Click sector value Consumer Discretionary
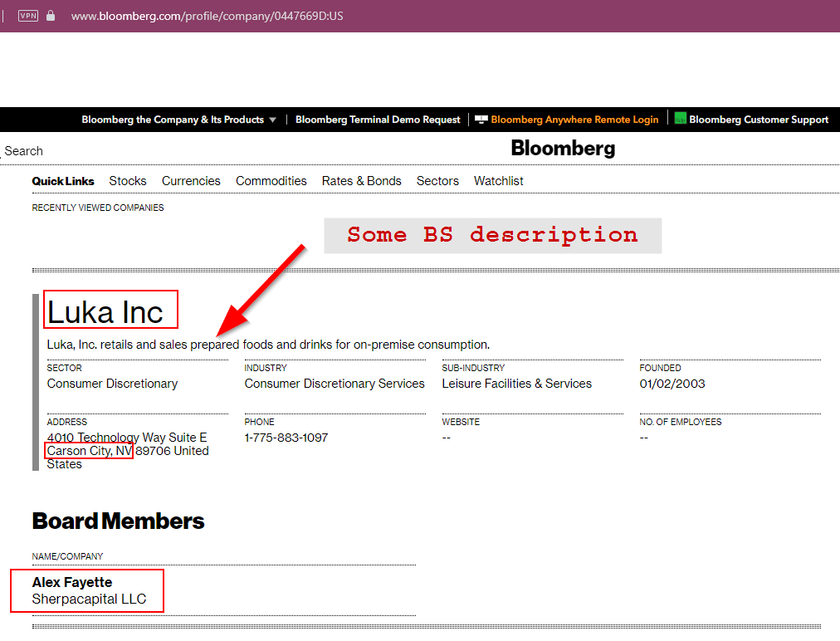 click(112, 384)
